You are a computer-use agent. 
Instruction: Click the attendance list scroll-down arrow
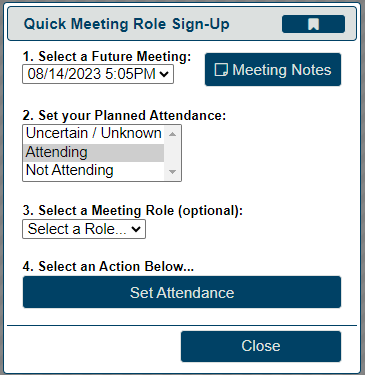point(172,172)
